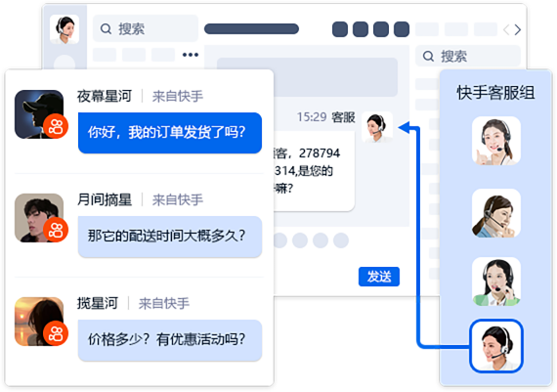Viewport: 557px width, 392px height.
Task: Open 月间摘星's message about delivery time
Action: (170, 237)
